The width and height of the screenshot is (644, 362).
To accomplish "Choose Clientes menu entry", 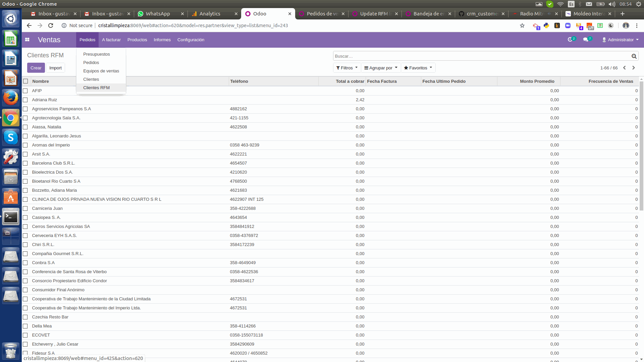I will coord(101,79).
